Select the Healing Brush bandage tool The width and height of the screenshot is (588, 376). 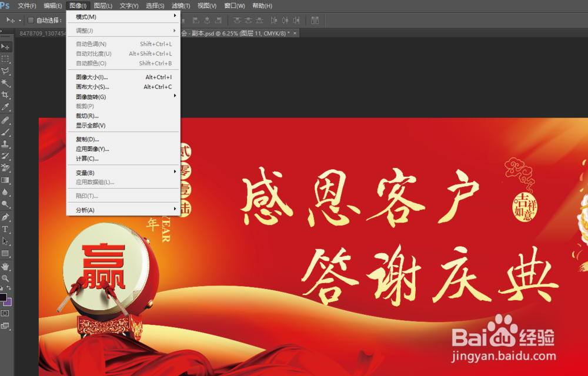point(5,120)
